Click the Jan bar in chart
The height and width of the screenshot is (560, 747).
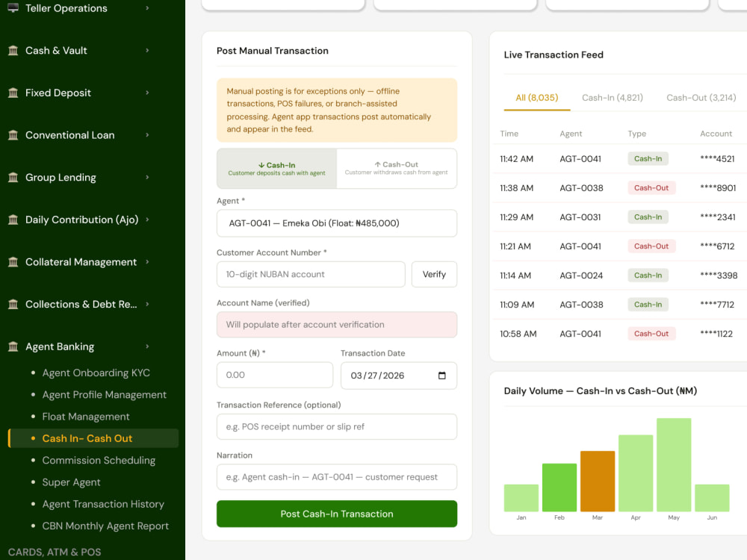pyautogui.click(x=521, y=498)
